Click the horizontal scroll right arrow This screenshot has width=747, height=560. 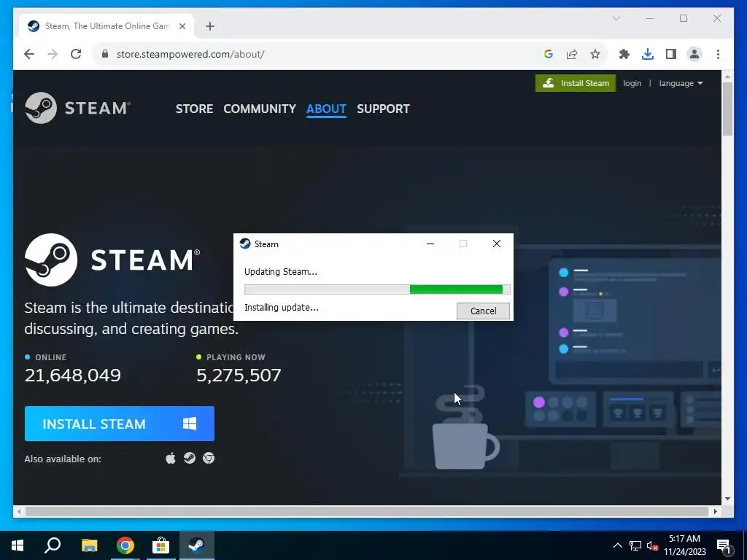tap(716, 511)
